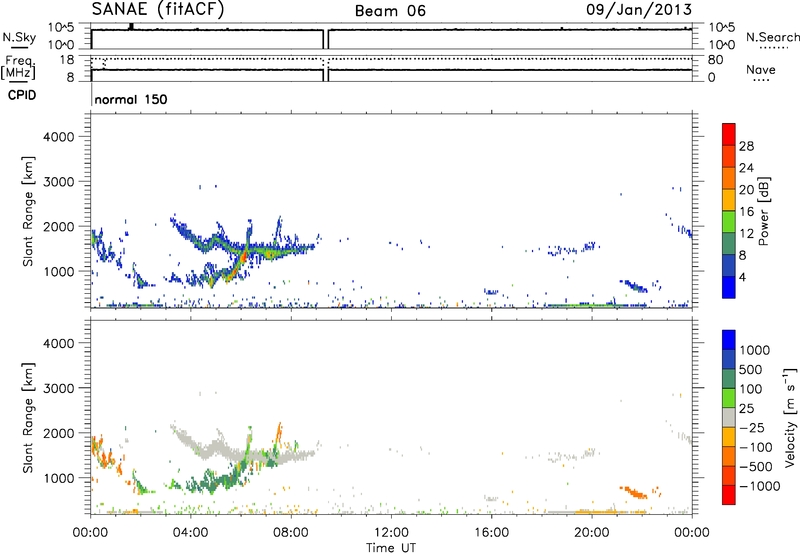Click the 1000 label on Velocity colorbar
This screenshot has width=800, height=554.
click(x=755, y=350)
